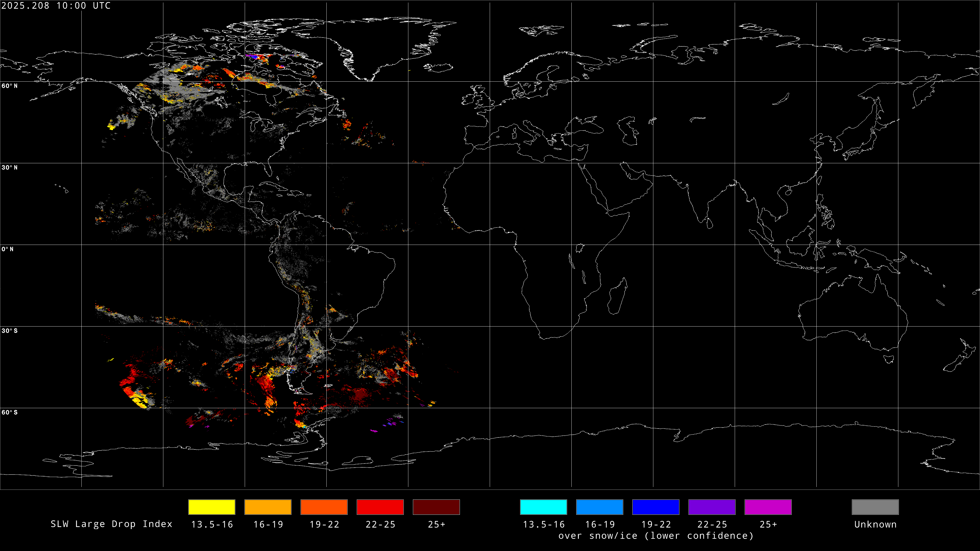This screenshot has height=551, width=980.
Task: Click the dark maroon 25+ legend swatch
Action: 436,507
